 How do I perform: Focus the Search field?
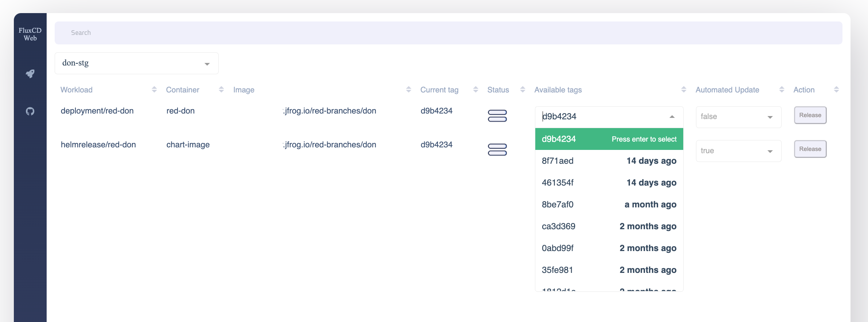coord(448,33)
